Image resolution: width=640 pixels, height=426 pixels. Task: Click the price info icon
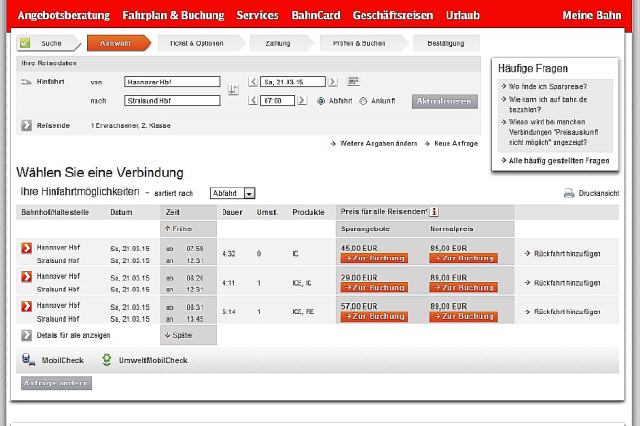tap(434, 212)
